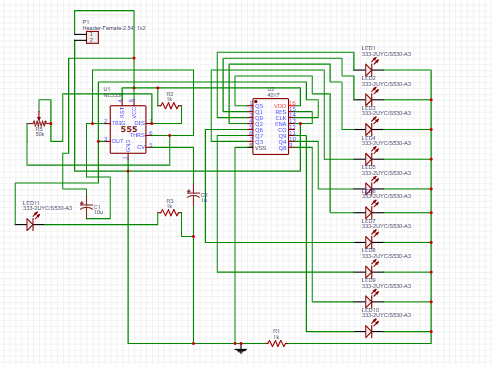
Task: Click the LED11 designator text
Action: 31,203
